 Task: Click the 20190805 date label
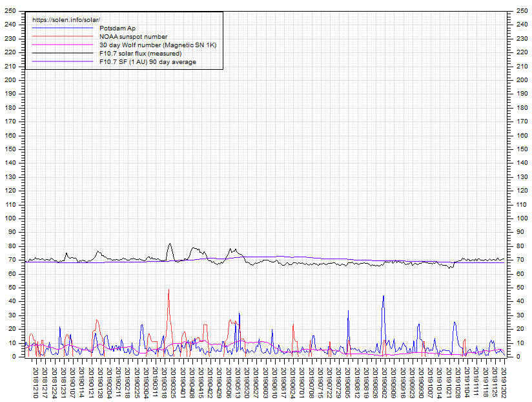point(349,383)
